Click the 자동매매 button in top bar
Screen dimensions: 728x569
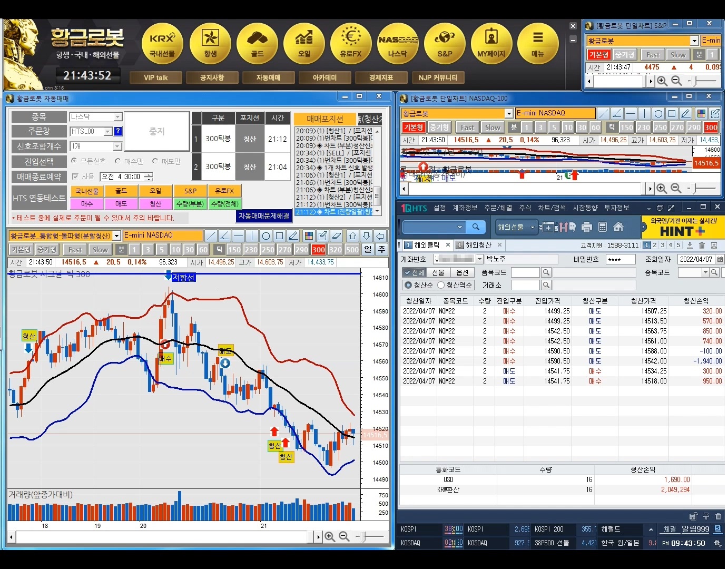tap(268, 77)
